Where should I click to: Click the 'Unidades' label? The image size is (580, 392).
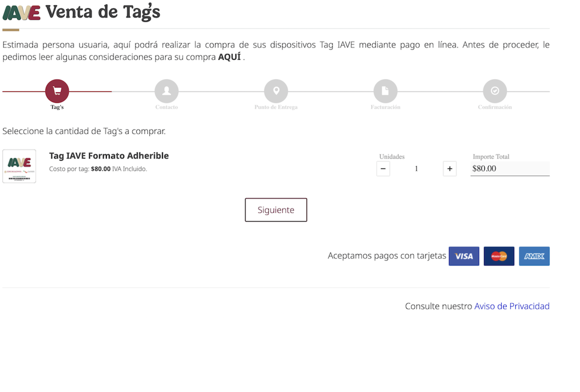392,157
